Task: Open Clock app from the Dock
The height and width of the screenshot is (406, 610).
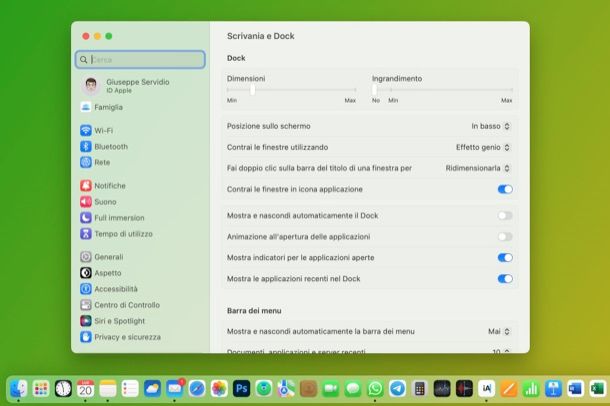Action: tap(63, 388)
